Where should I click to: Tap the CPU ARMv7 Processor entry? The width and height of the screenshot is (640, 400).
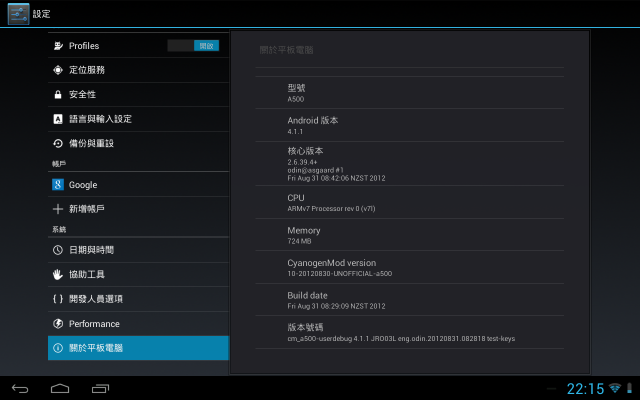pyautogui.click(x=409, y=202)
